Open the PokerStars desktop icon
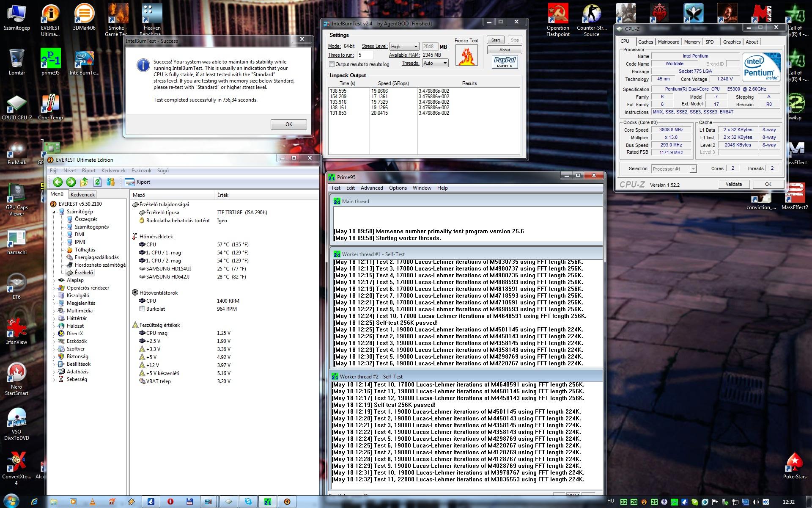812x508 pixels. (795, 466)
